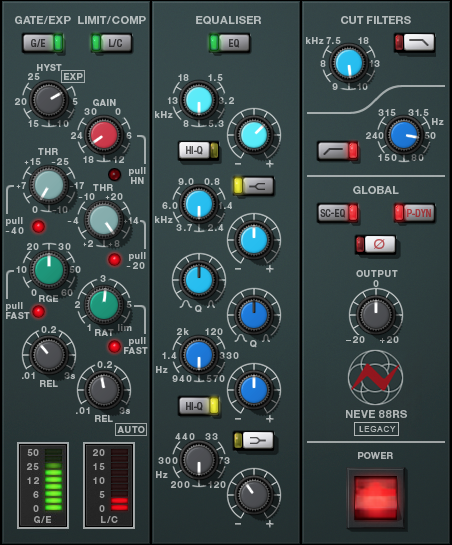Click the OUTPUT level knob
452x545 pixels.
[x=376, y=315]
